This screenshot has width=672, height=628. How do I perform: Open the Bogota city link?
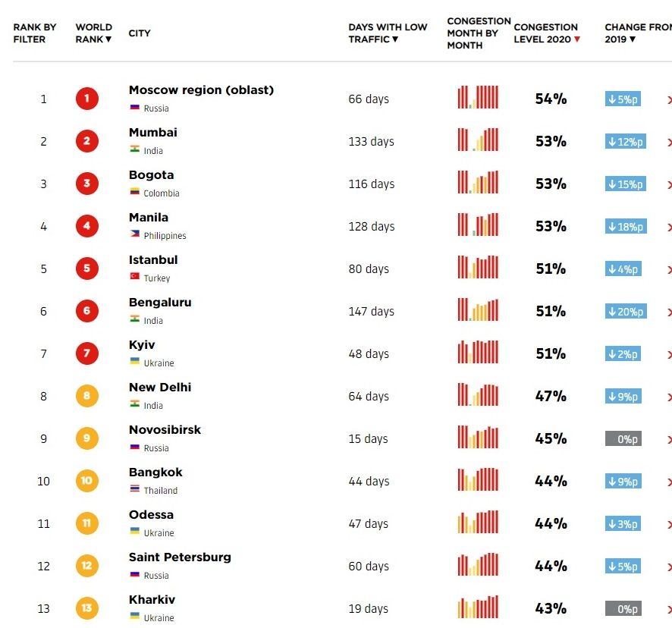point(151,175)
